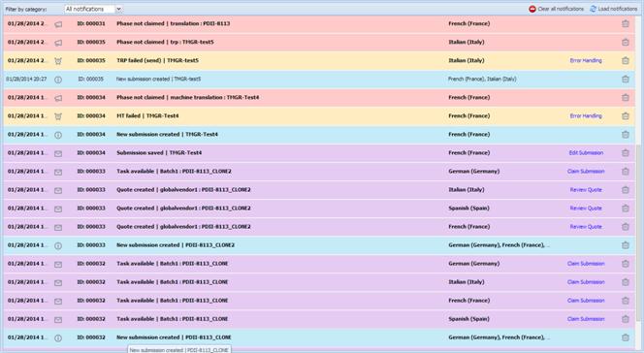644x353 pixels.
Task: Delete the 'Phase not claimed | trp : TMGR-test5' notification
Action: point(626,43)
